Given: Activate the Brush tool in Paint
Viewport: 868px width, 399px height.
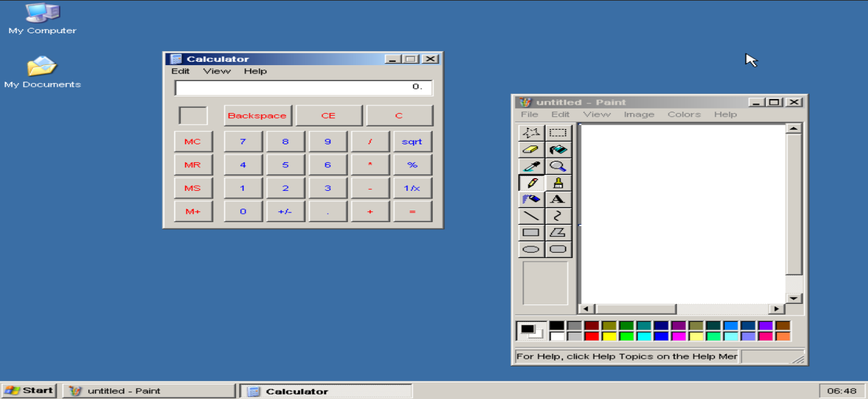Looking at the screenshot, I should click(x=558, y=183).
